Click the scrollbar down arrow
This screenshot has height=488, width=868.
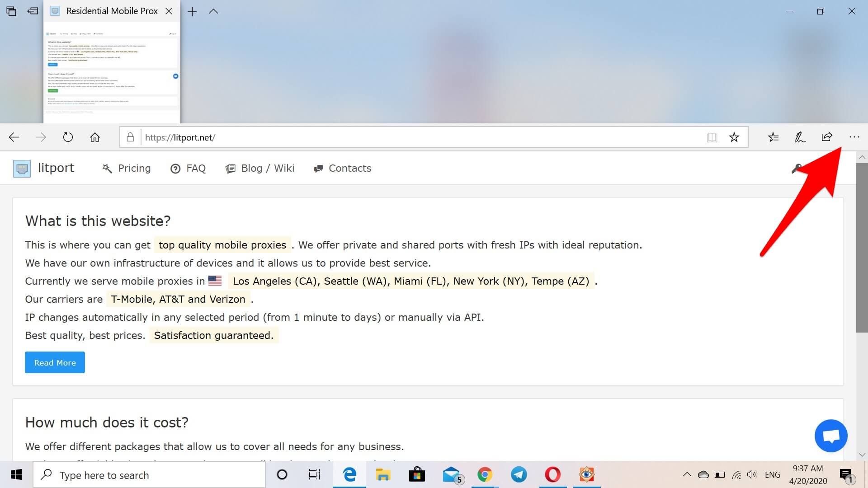click(862, 455)
